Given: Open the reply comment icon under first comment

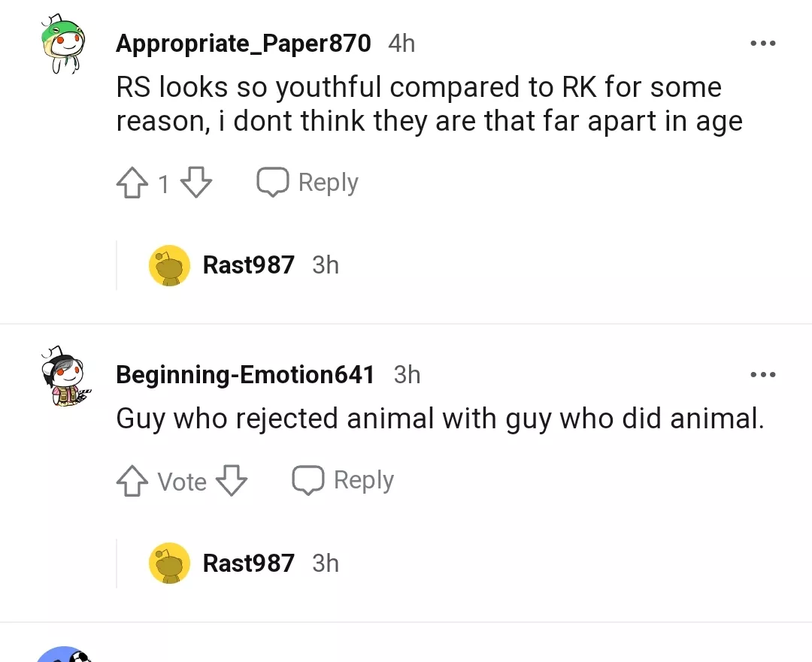Looking at the screenshot, I should (273, 181).
